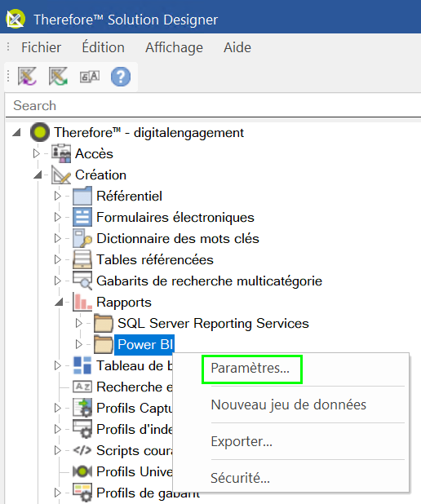Select the Accès tree item
Screen dimensions: 421x504
pyautogui.click(x=94, y=153)
